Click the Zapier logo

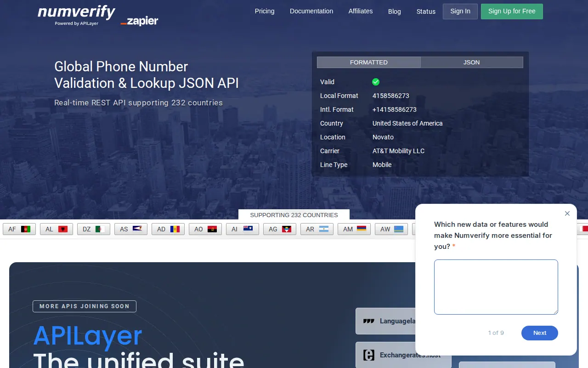click(139, 21)
